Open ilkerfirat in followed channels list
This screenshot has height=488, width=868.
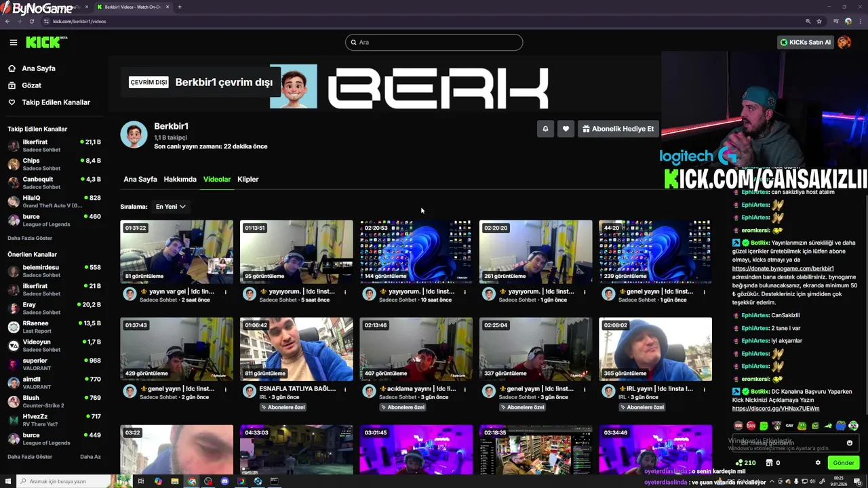[54, 146]
